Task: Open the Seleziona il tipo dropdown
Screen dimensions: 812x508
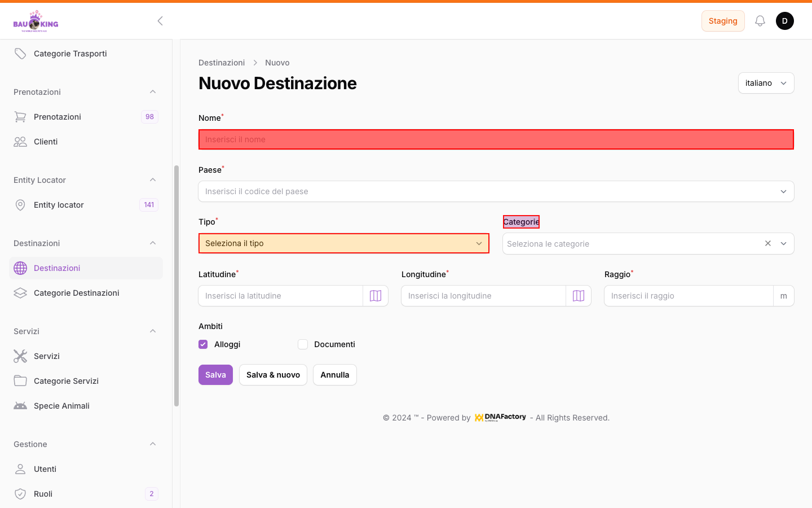Action: [x=343, y=243]
